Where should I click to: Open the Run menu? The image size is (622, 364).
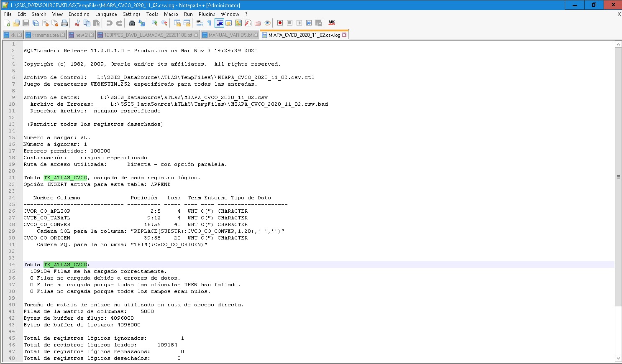tap(188, 14)
